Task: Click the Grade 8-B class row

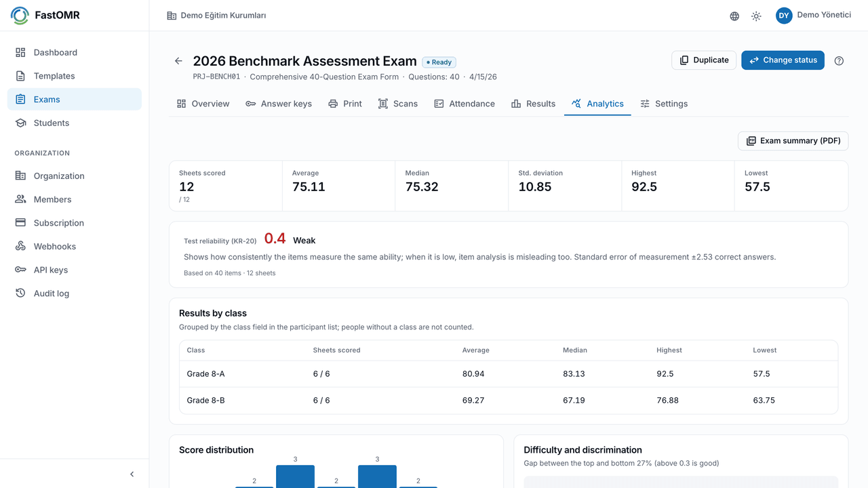Action: [509, 400]
